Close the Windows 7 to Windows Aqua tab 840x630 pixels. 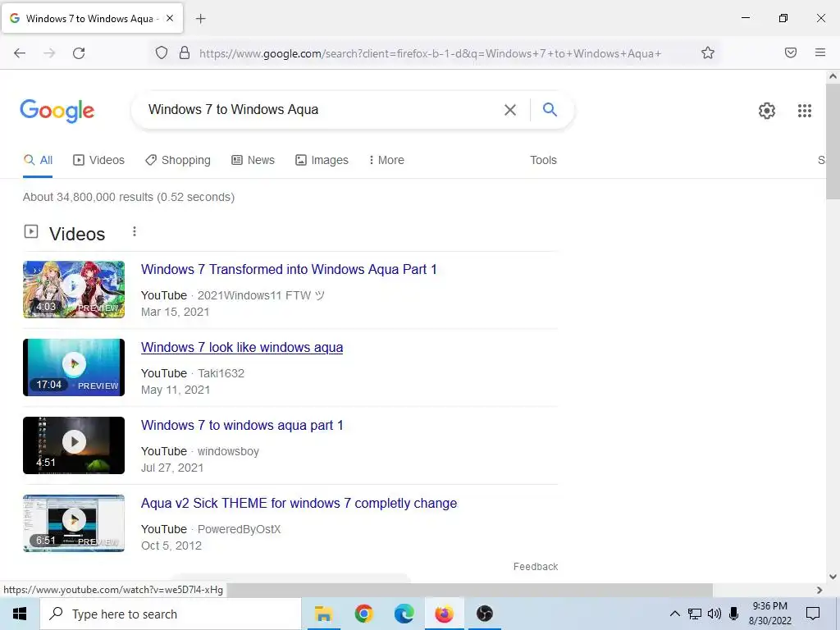170,18
